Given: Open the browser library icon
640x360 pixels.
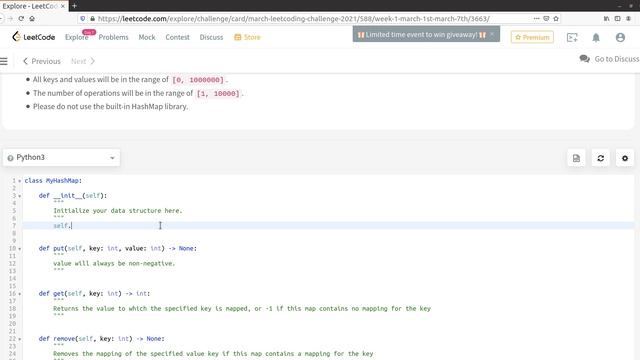Looking at the screenshot, I should [607, 19].
